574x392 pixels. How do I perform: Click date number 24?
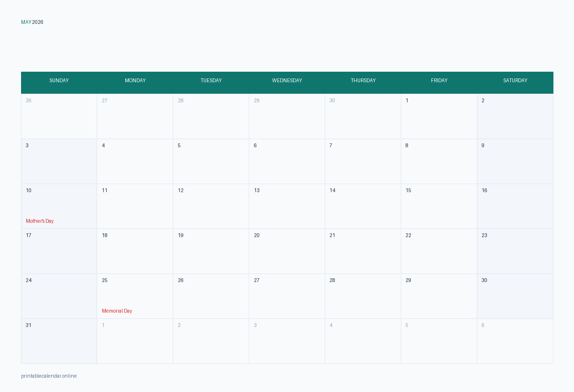click(x=29, y=281)
